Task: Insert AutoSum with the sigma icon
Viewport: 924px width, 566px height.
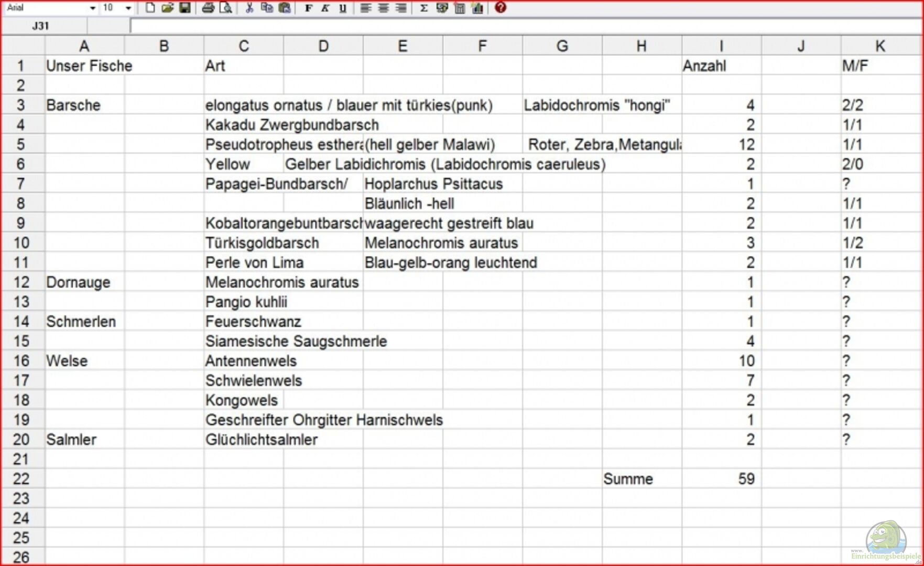Action: click(x=423, y=8)
